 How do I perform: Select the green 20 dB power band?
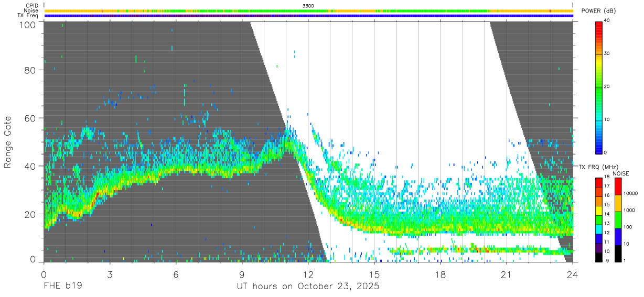click(x=598, y=87)
